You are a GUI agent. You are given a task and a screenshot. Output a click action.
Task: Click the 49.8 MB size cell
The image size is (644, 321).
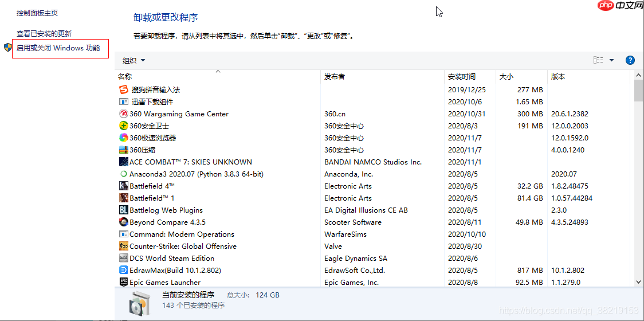[x=529, y=222]
